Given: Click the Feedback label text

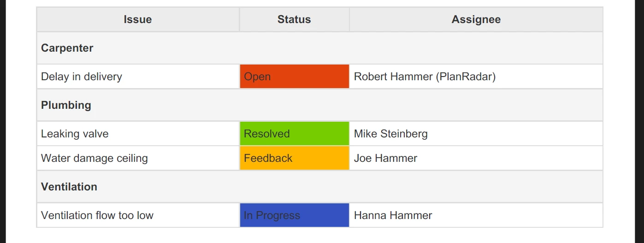Looking at the screenshot, I should 268,158.
